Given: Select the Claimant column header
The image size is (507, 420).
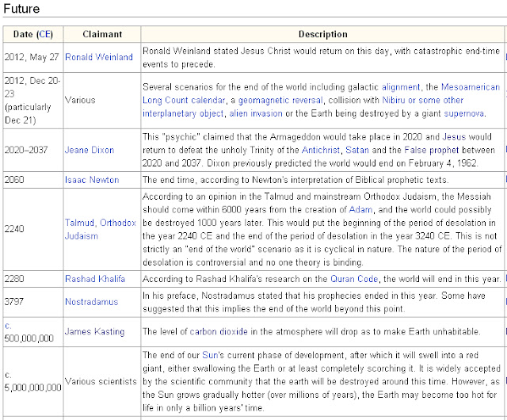Looking at the screenshot, I should [x=102, y=34].
